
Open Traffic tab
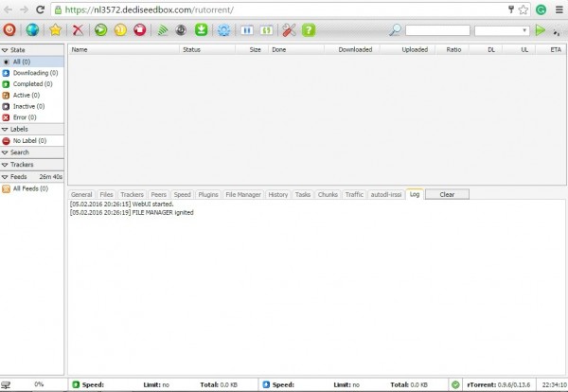point(354,194)
